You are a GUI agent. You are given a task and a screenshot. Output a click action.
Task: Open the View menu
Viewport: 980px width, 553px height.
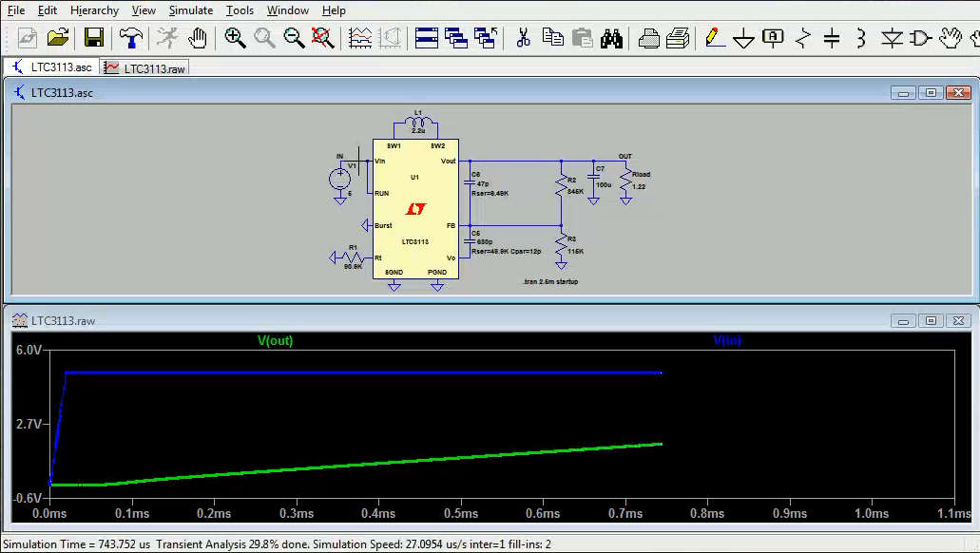pos(144,10)
